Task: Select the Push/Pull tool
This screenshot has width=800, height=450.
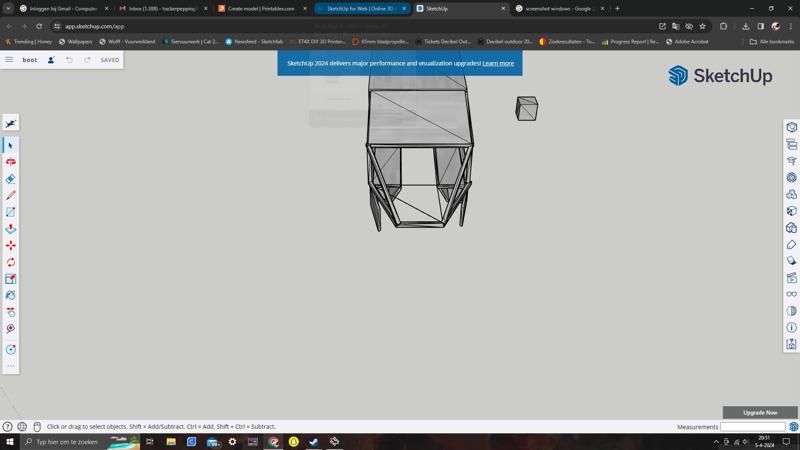Action: point(11,229)
